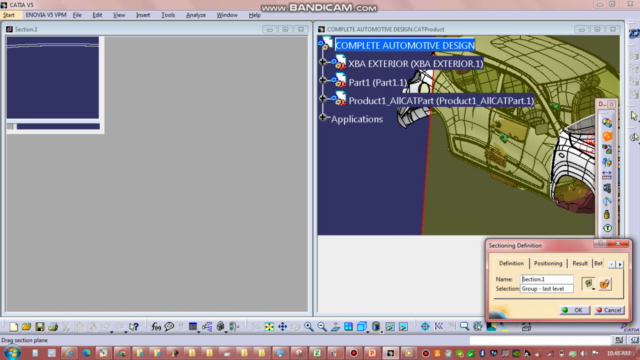Expand the Applications tree node
The width and height of the screenshot is (640, 360).
pos(323,118)
